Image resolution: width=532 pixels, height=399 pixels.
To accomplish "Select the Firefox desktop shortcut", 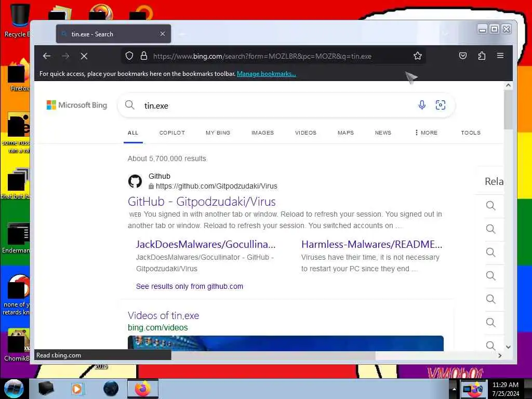I will click(19, 75).
